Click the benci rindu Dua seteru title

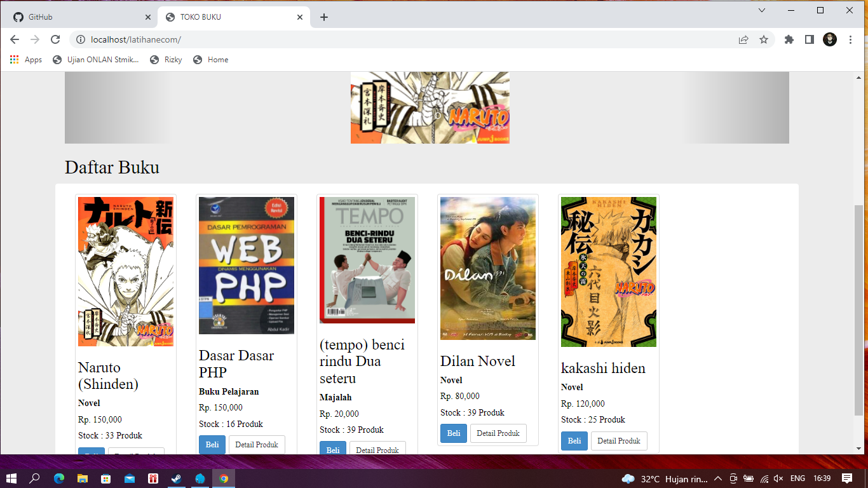pyautogui.click(x=362, y=362)
